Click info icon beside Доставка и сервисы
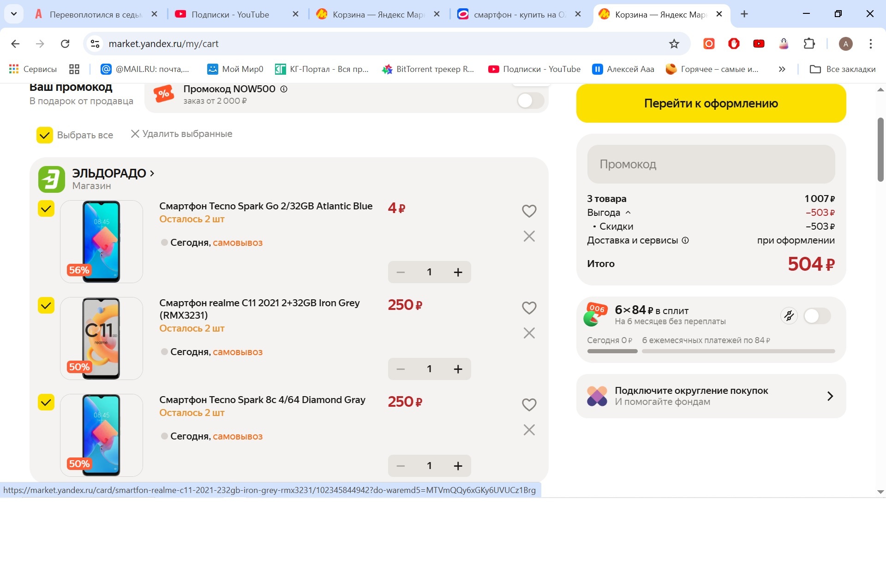This screenshot has height=588, width=886. pos(685,240)
